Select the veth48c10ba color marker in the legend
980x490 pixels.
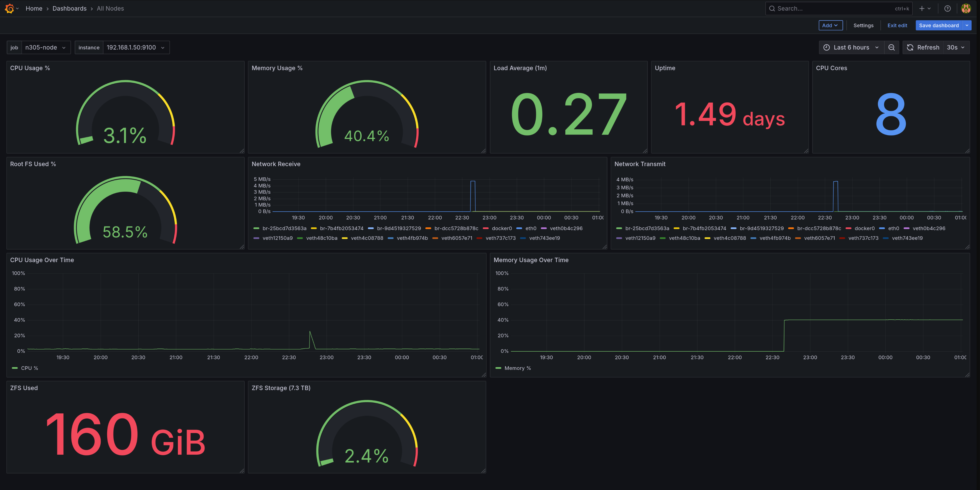pos(300,238)
